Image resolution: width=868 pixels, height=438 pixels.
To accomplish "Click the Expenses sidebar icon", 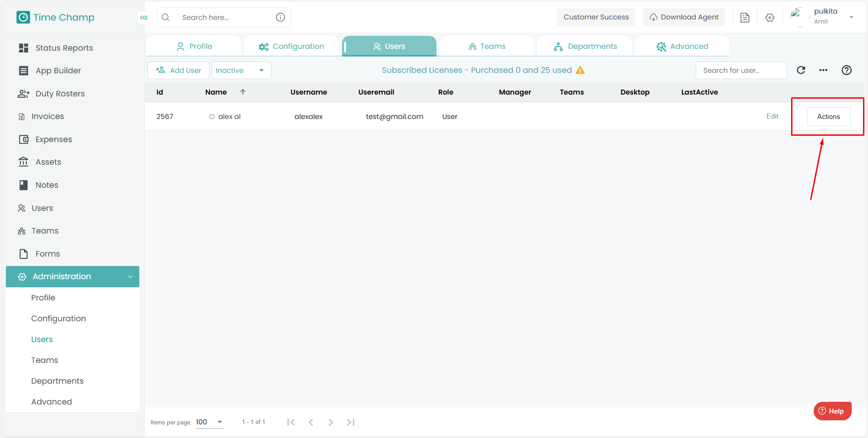I will click(x=24, y=139).
